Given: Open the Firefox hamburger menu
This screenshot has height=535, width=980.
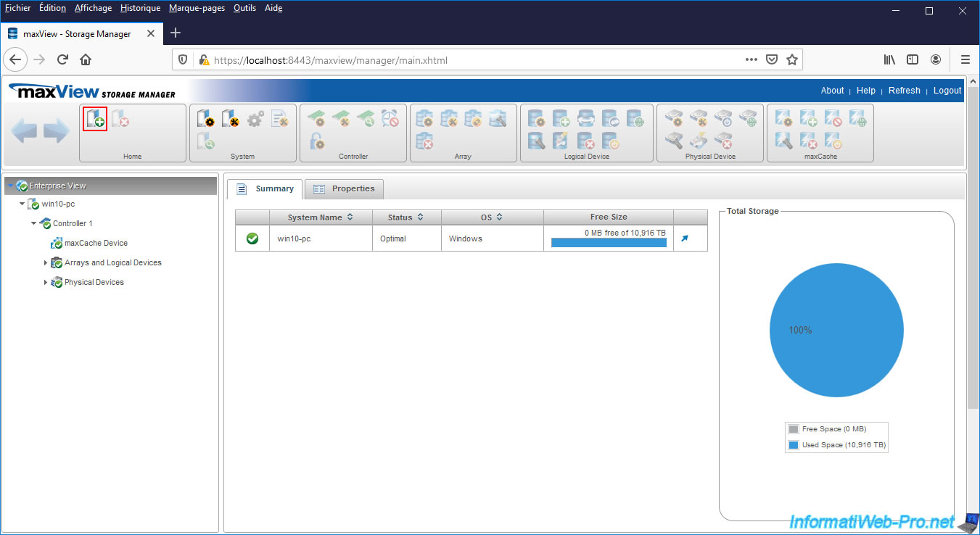Looking at the screenshot, I should point(965,60).
